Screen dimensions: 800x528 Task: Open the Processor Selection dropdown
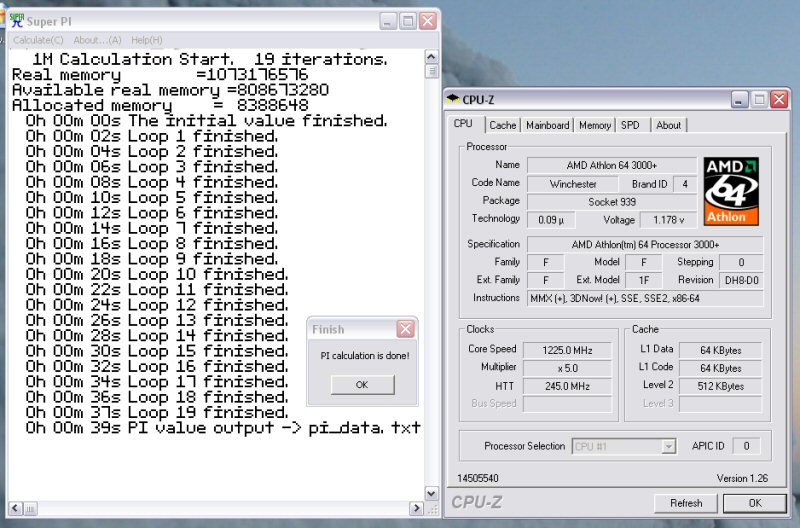624,446
